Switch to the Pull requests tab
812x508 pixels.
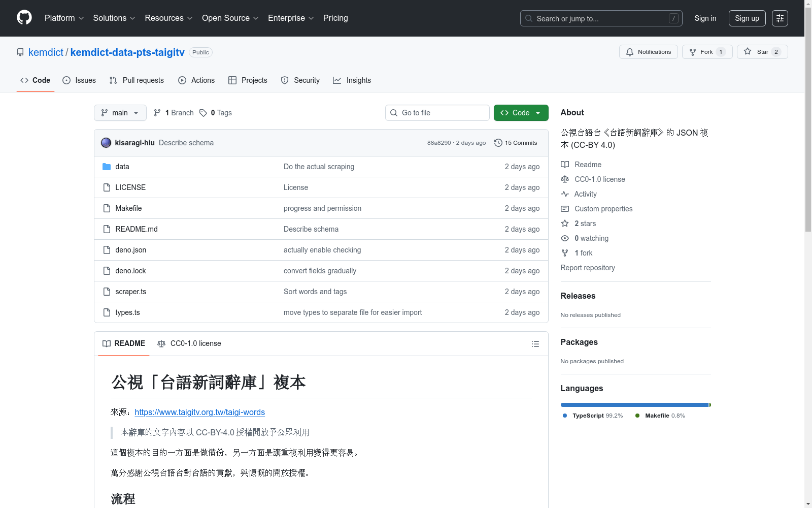(137, 80)
